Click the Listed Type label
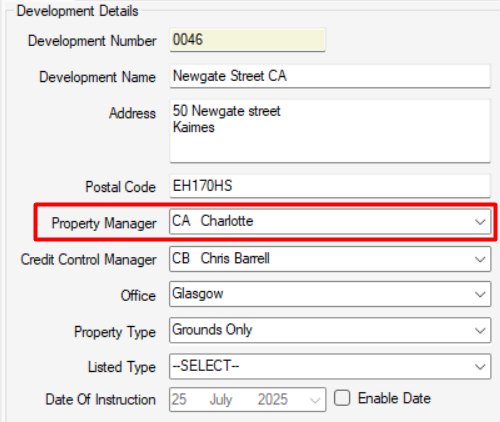This screenshot has height=422, width=500. coord(122,367)
